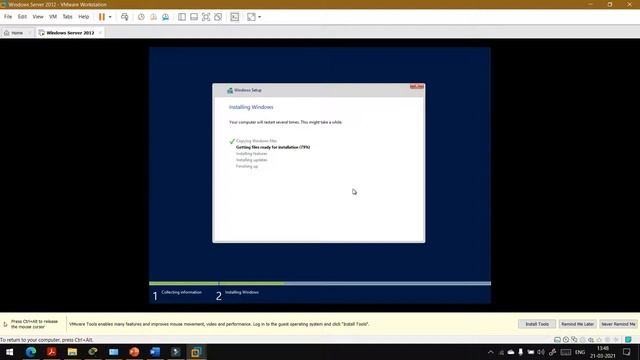
Task: Click the 'Getting files ready for installation' text
Action: 273,147
